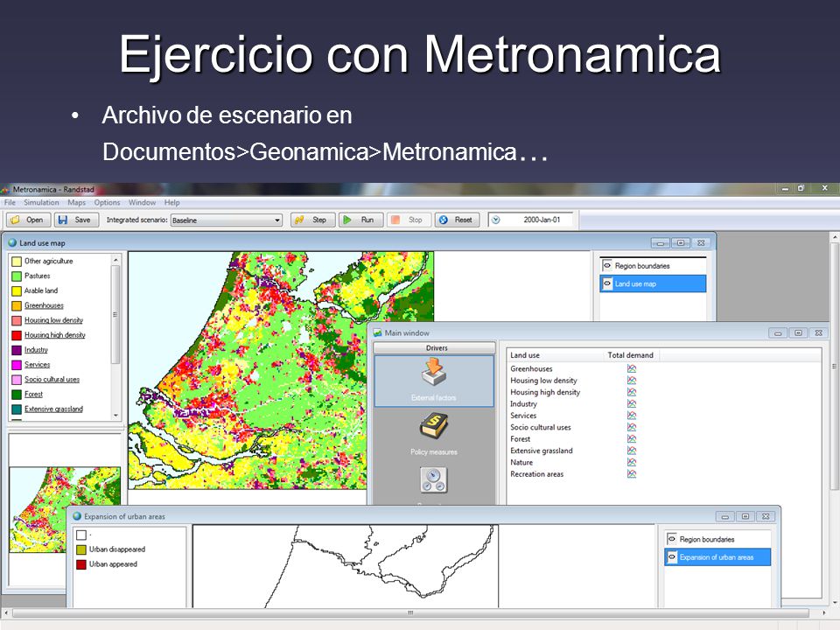Open the Greenhouses legend link
840x630 pixels.
pos(44,305)
